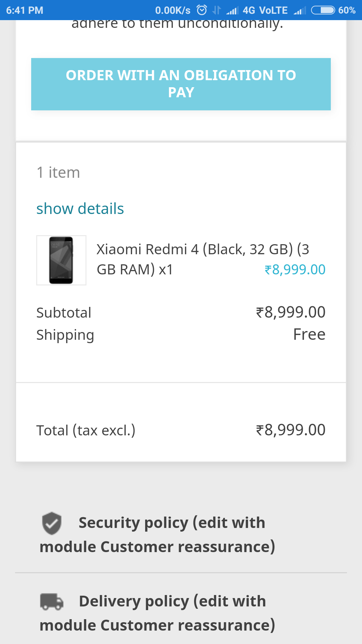362x644 pixels.
Task: Expand cart with show details link
Action: [80, 209]
